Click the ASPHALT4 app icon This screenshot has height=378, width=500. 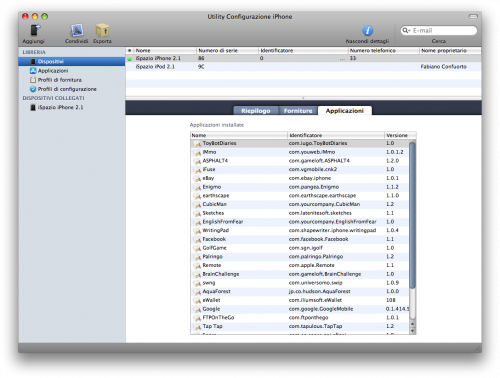[x=197, y=161]
